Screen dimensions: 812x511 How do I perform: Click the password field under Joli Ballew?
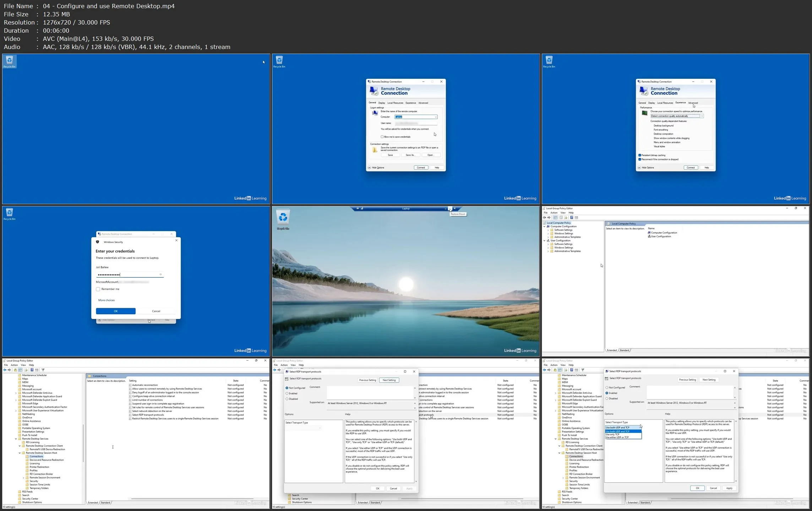tap(128, 275)
